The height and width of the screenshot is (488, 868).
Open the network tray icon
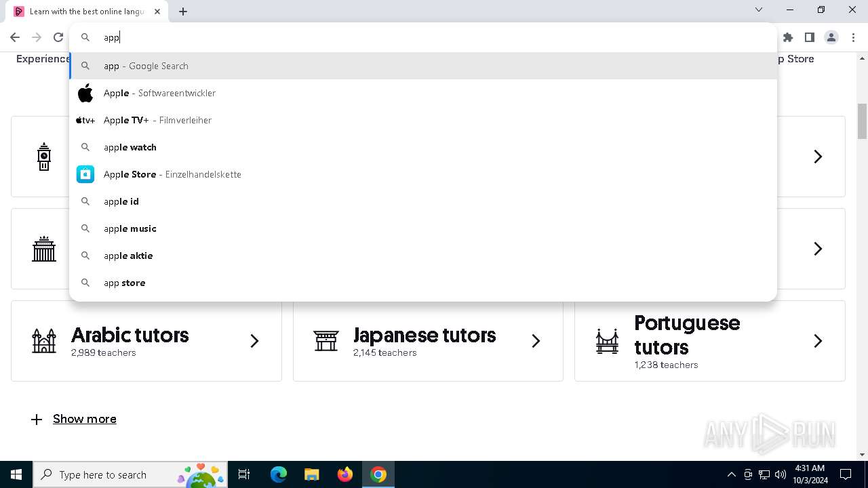[x=764, y=474]
